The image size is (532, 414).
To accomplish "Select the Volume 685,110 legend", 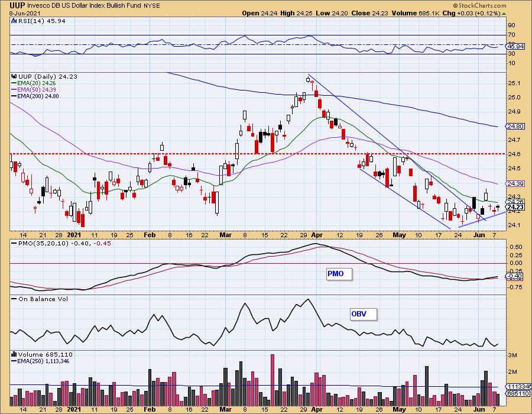I will click(x=45, y=354).
